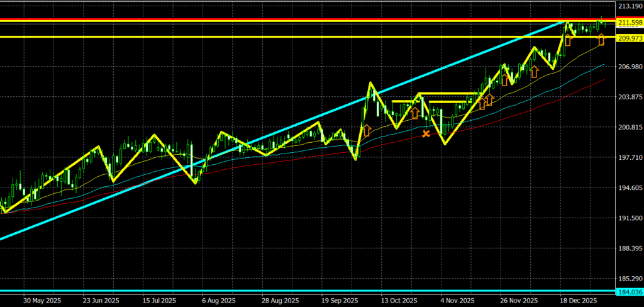
Task: Click orange arrow under the 18 Dec peak
Action: tap(568, 40)
